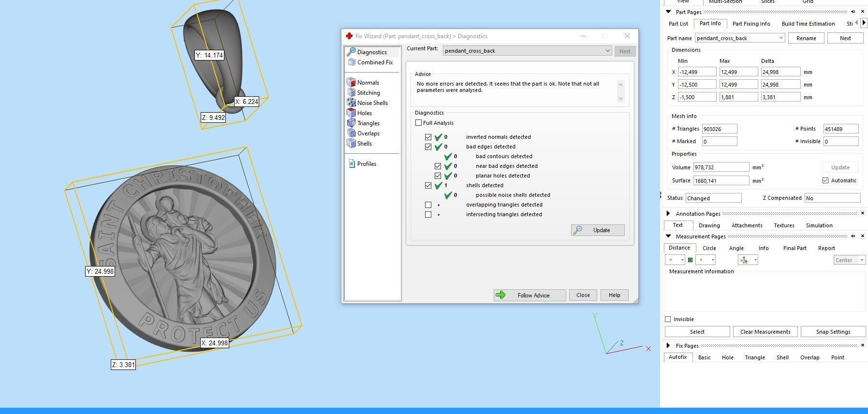
Task: Click Next beside the Rename button
Action: click(845, 38)
